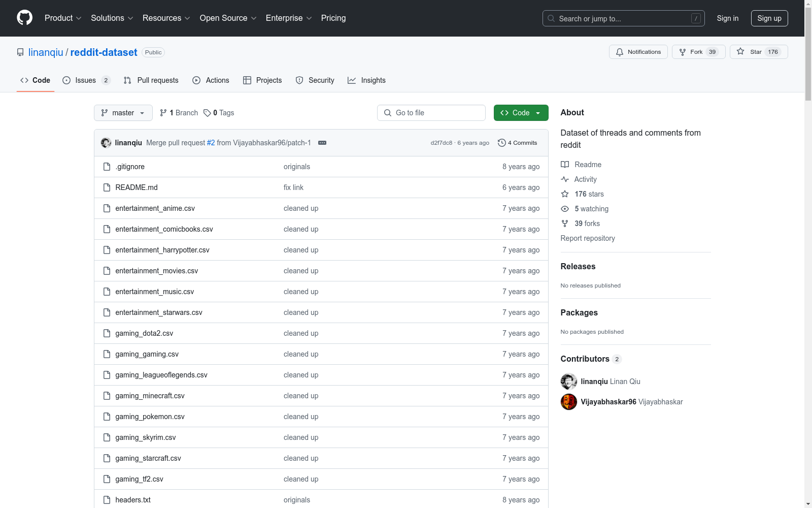Click the star icon beside 176 stars

click(565, 194)
